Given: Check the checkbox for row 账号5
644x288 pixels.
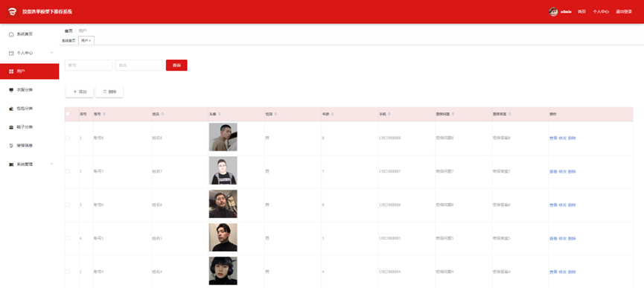Looking at the screenshot, I should tap(68, 238).
